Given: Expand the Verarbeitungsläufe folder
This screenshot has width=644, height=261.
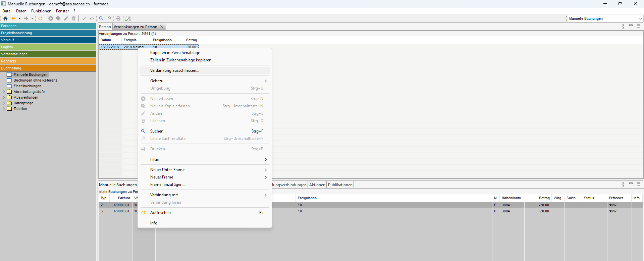Looking at the screenshot, I should (4, 92).
